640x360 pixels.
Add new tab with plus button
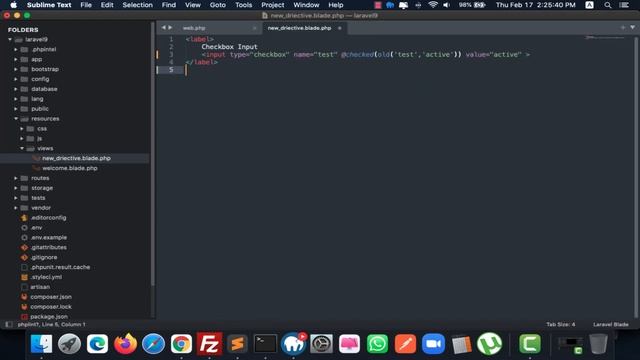pos(622,27)
